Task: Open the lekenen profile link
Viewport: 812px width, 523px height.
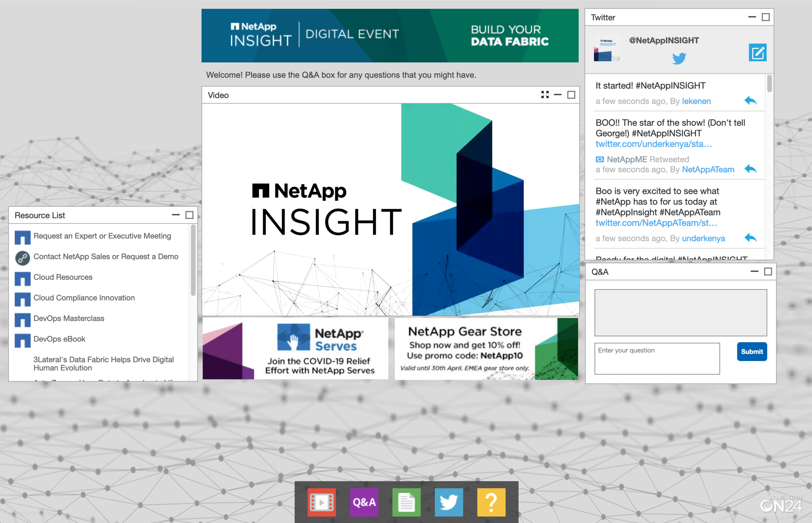Action: pyautogui.click(x=696, y=101)
